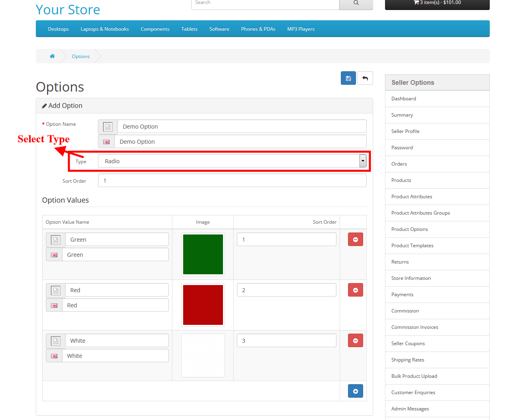This screenshot has height=420, width=522.
Task: Open Payments page
Action: tap(437, 295)
